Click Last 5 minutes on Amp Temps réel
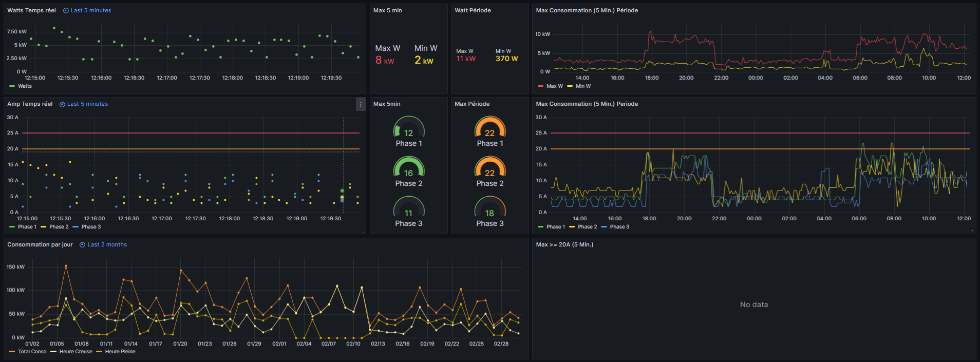Screen dimensions: 980x362 [x=88, y=104]
